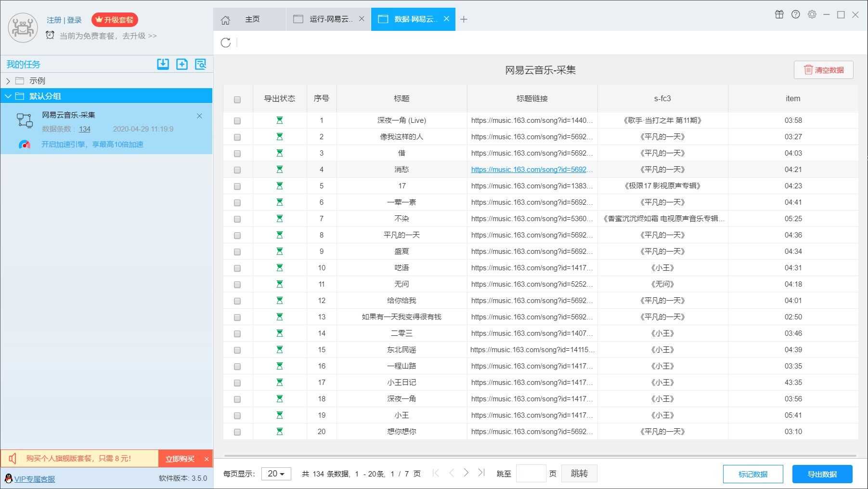Open the settings gear icon
This screenshot has width=868, height=489.
pos(812,14)
